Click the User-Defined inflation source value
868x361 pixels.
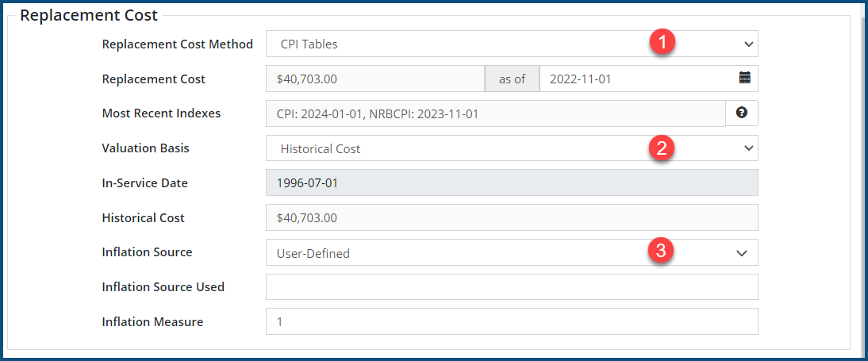313,254
